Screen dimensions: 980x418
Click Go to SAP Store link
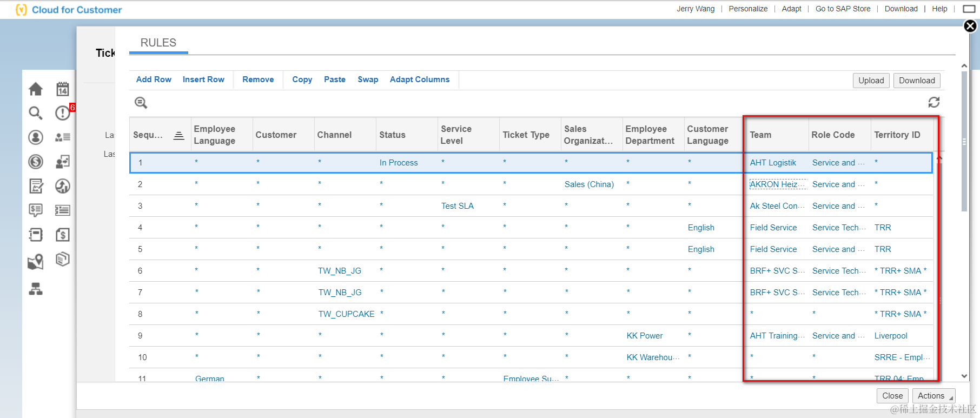click(x=843, y=9)
